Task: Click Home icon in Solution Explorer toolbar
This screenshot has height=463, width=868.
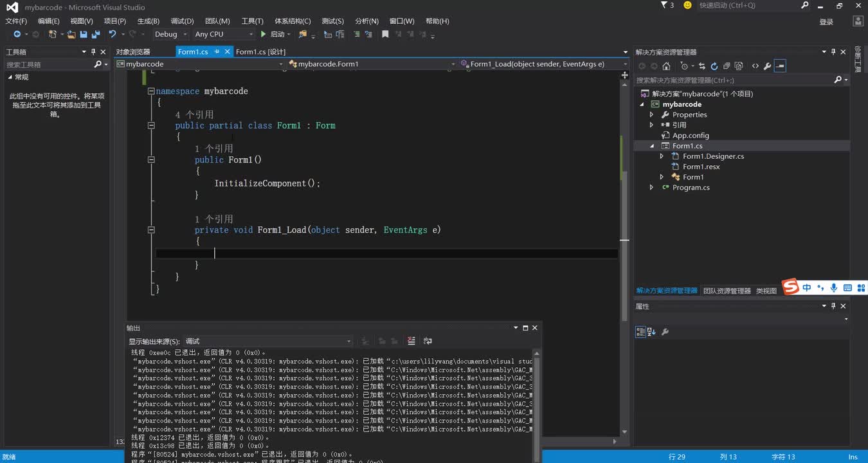Action: [666, 66]
